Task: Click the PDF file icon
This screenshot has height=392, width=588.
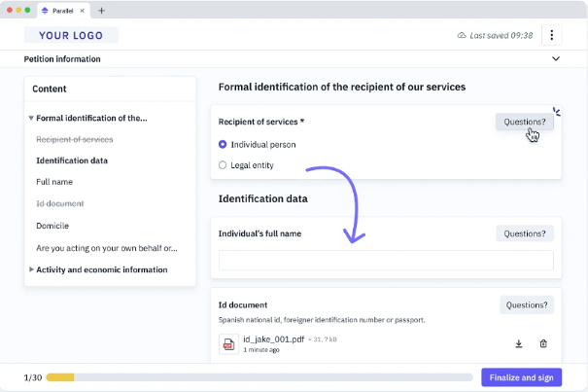Action: [229, 344]
